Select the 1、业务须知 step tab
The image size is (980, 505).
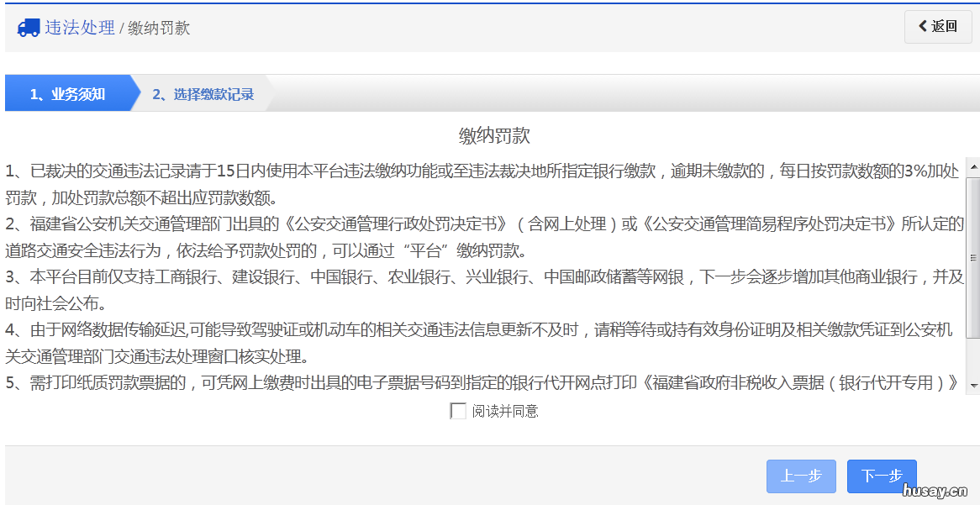67,93
